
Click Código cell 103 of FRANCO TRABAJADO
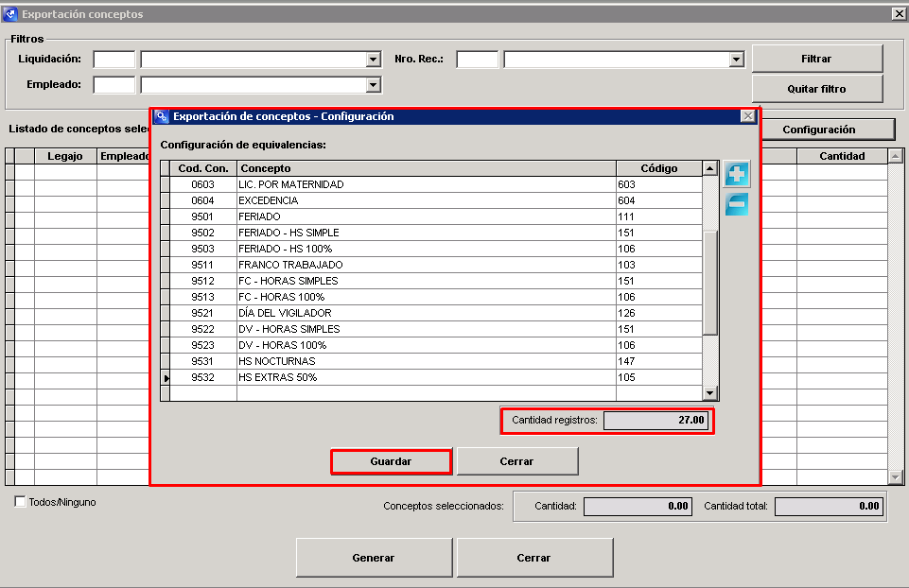tap(659, 265)
